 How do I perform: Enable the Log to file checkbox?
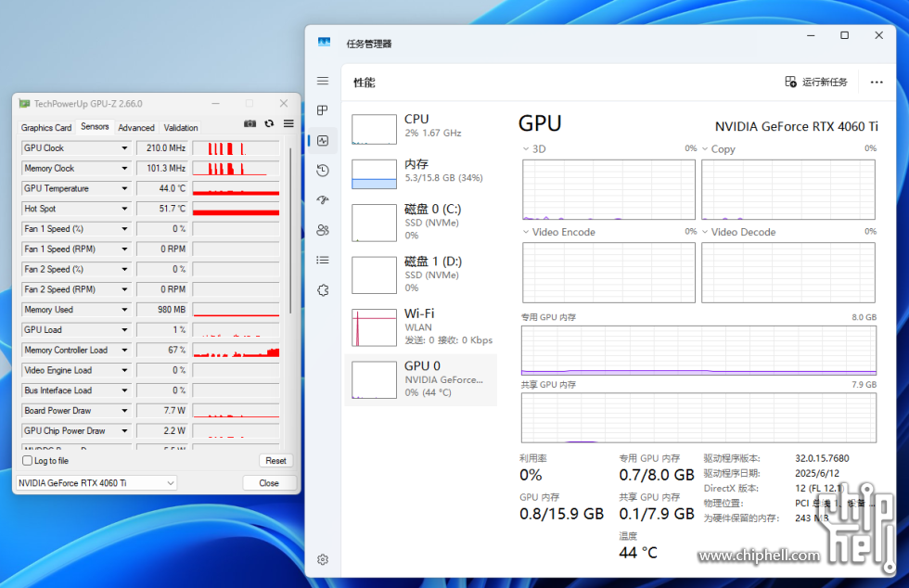[27, 460]
